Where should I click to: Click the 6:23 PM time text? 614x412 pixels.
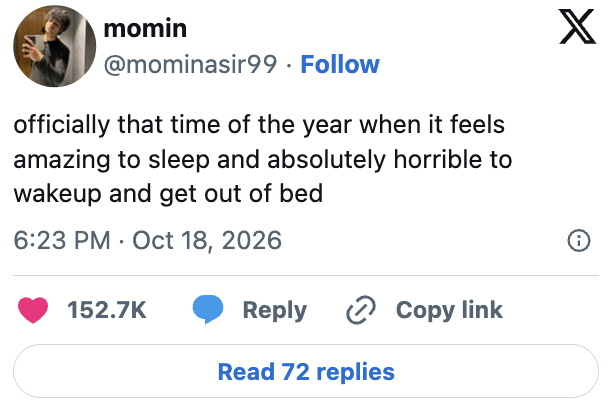tap(62, 240)
